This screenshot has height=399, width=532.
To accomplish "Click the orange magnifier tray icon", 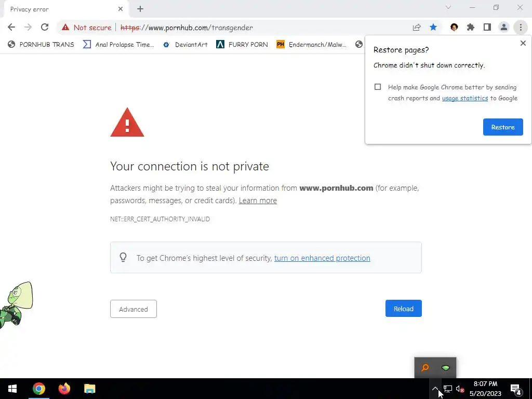I will point(425,368).
